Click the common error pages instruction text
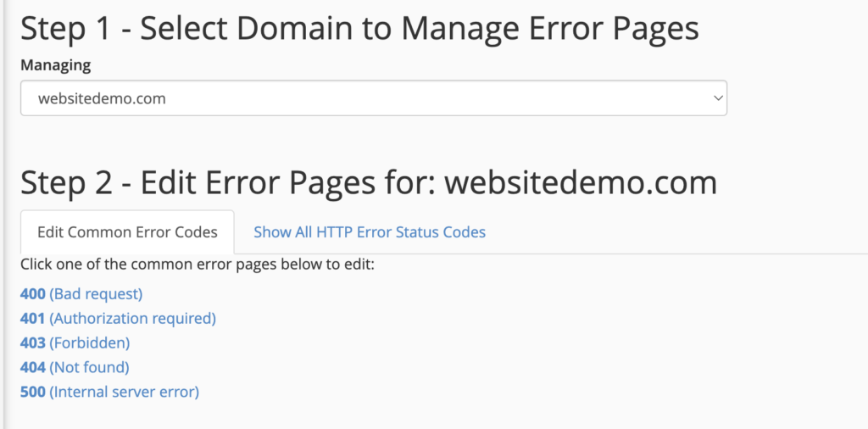The image size is (868, 429). tap(198, 265)
